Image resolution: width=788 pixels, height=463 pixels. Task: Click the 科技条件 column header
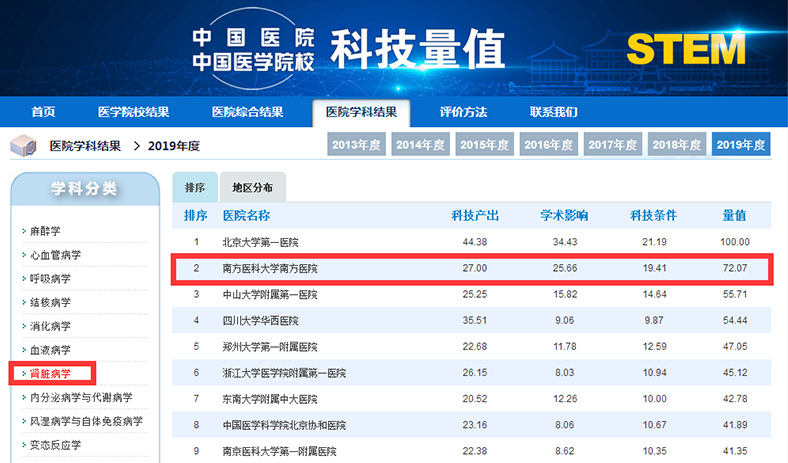pyautogui.click(x=654, y=216)
